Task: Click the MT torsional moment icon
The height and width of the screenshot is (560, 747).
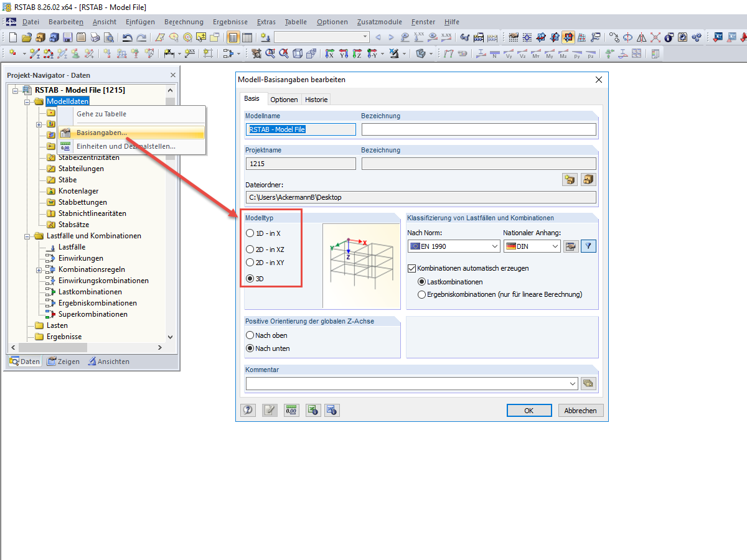Action: [536, 54]
